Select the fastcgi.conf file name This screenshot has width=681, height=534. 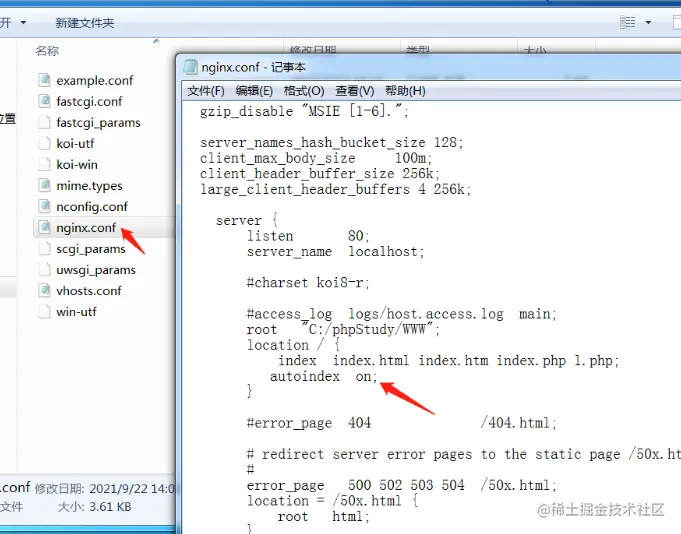(89, 102)
